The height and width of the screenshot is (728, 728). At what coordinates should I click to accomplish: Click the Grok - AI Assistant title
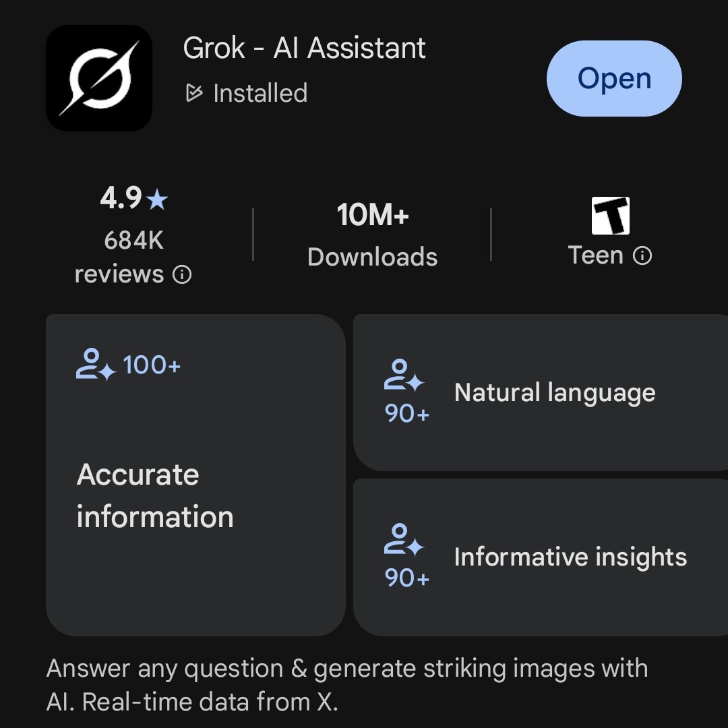coord(305,47)
